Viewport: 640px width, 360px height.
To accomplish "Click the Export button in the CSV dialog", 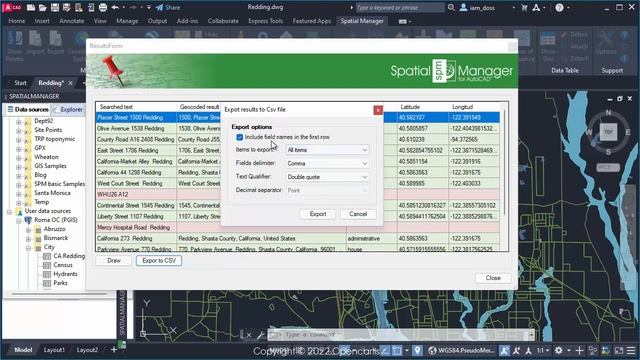I will (x=318, y=214).
